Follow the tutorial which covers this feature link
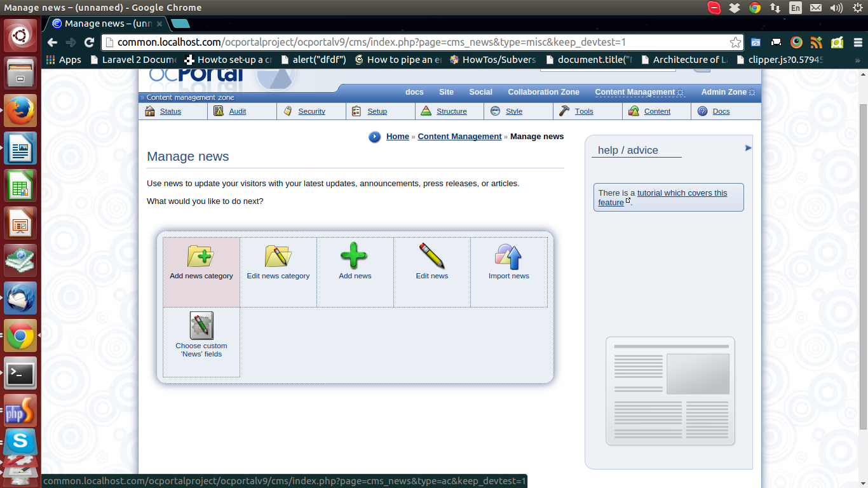 682,193
